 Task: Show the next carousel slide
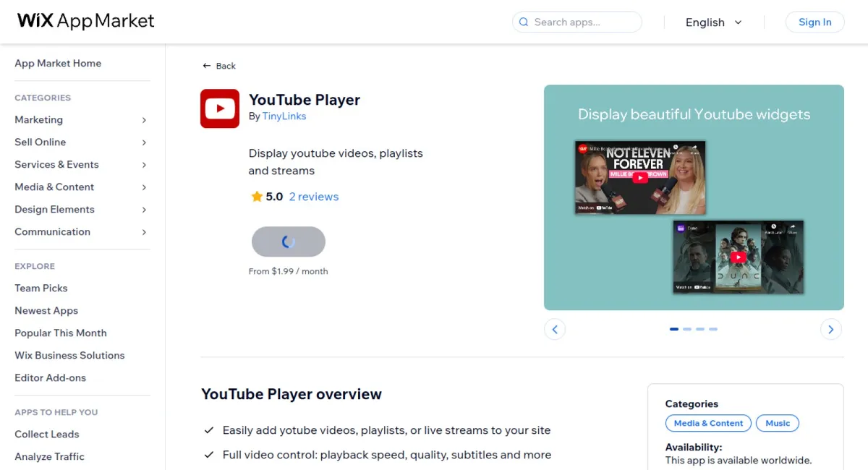point(831,330)
